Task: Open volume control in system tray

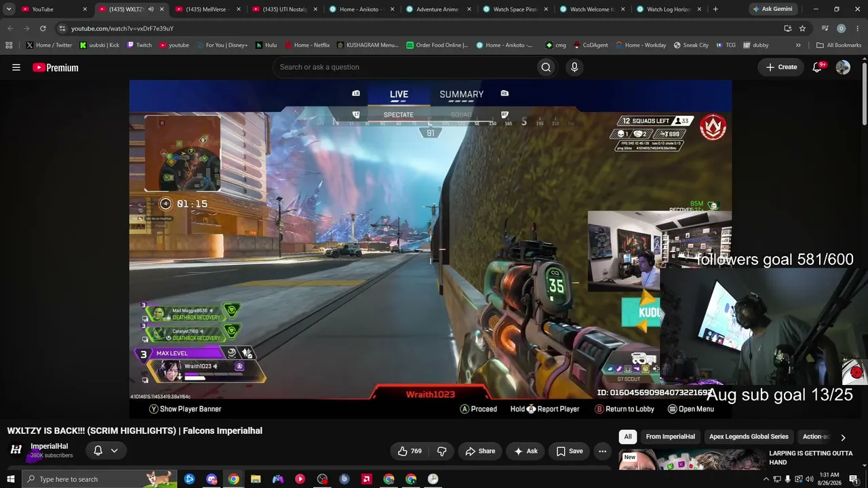Action: click(x=809, y=479)
